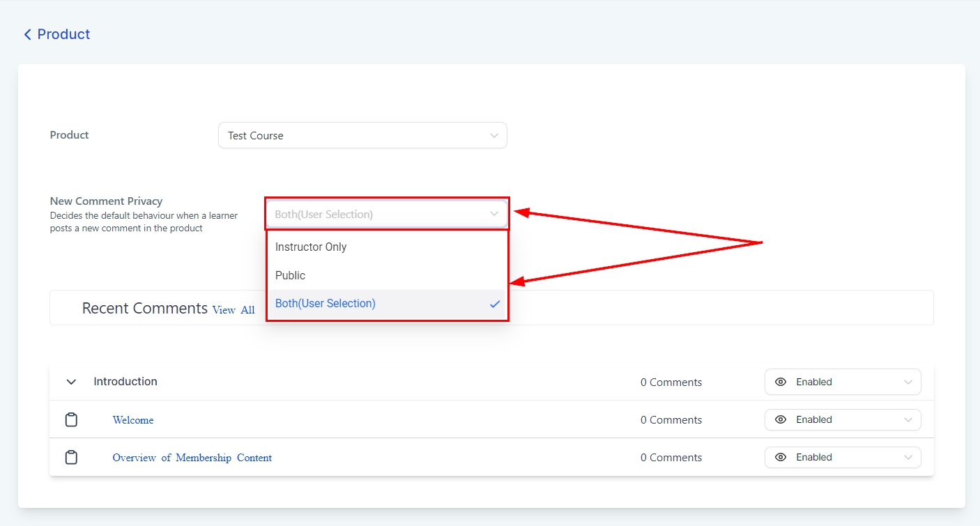Click View All recent comments link
This screenshot has width=980, height=526.
(x=233, y=310)
